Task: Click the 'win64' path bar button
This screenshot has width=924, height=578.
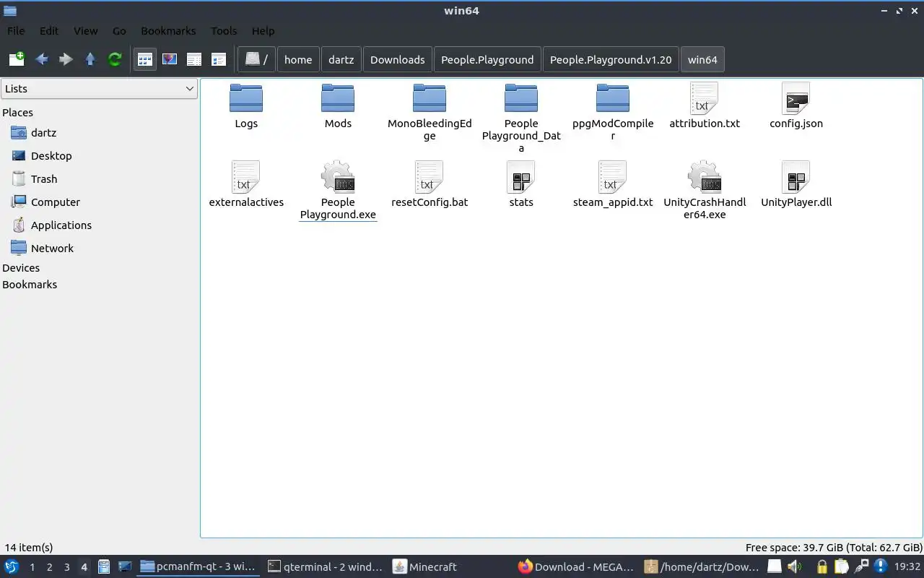Action: [x=702, y=60]
